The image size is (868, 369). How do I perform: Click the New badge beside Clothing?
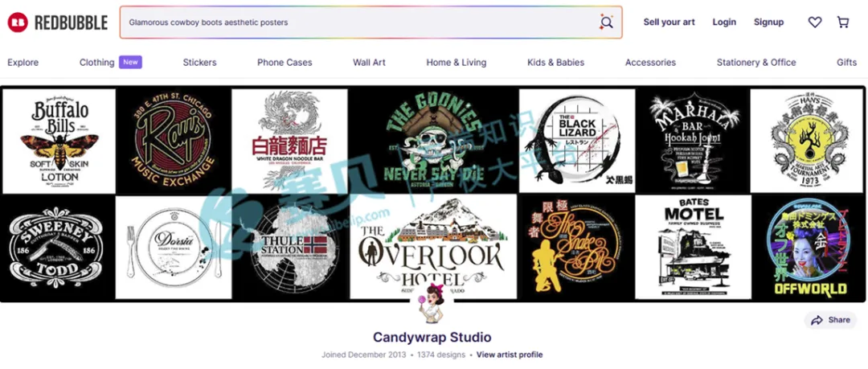(x=131, y=62)
